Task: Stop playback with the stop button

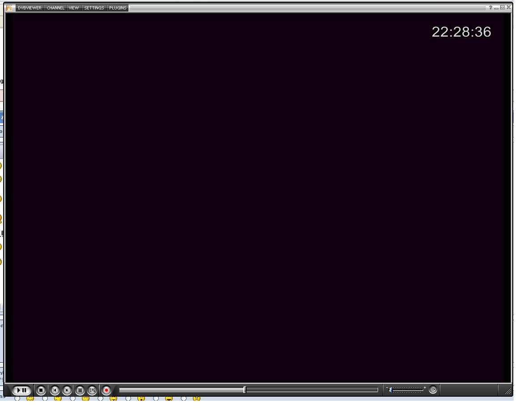Action: pyautogui.click(x=41, y=390)
